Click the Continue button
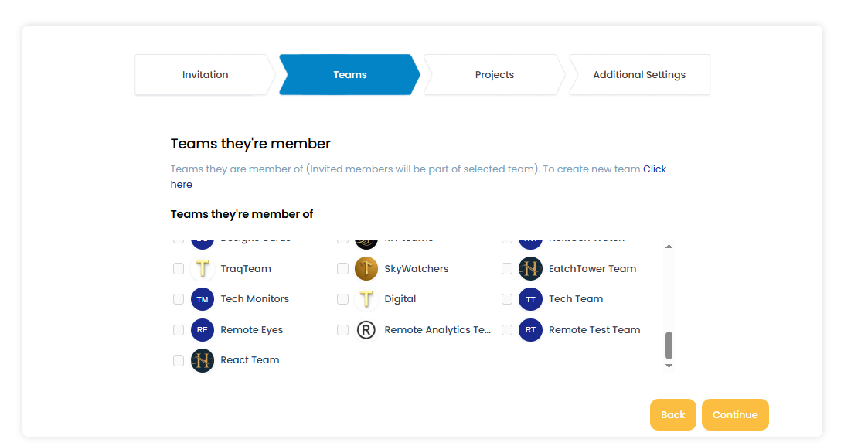 pyautogui.click(x=734, y=414)
